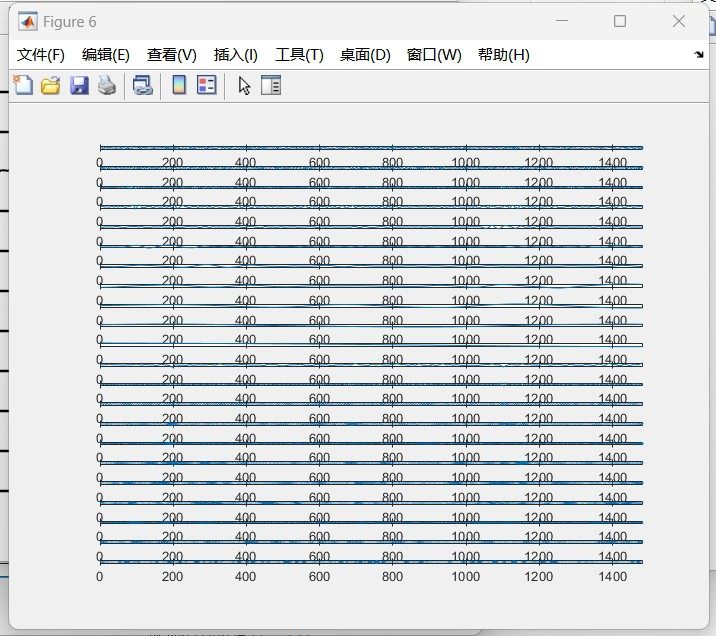716x636 pixels.
Task: Click the New Figure toolbar icon
Action: coord(23,85)
